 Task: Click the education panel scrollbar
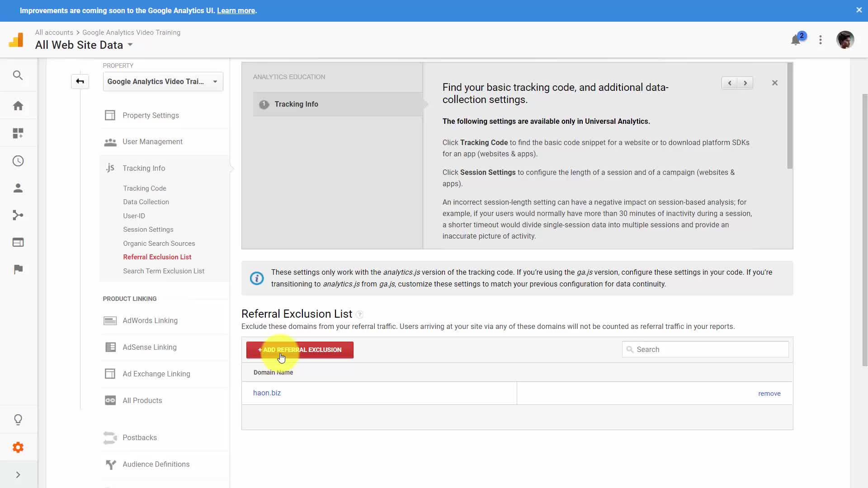(x=790, y=116)
